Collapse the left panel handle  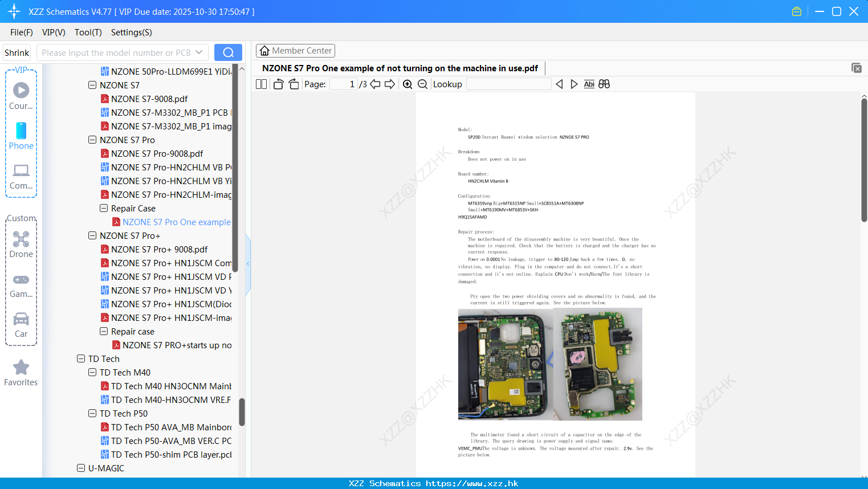point(248,263)
